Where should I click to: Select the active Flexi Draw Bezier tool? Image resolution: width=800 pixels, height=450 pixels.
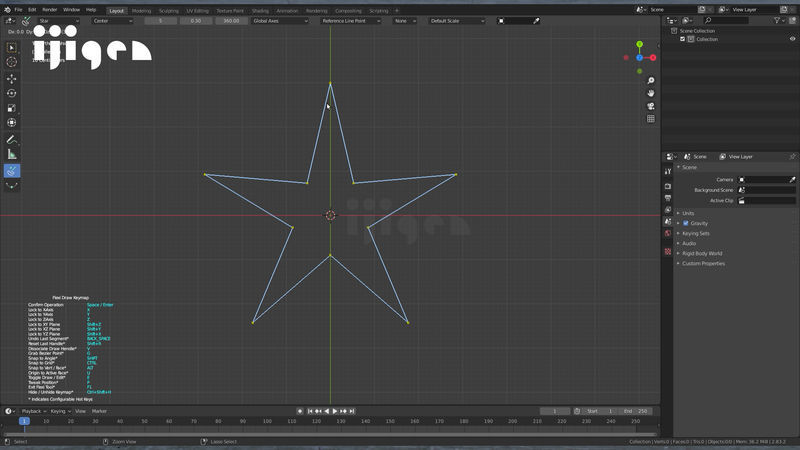click(x=12, y=171)
